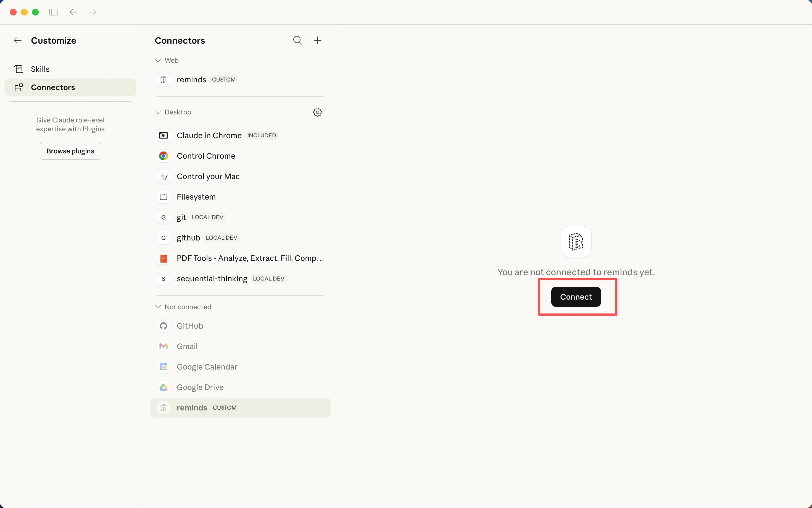Click the back arrow beside Customize
The image size is (812, 508).
(x=17, y=41)
